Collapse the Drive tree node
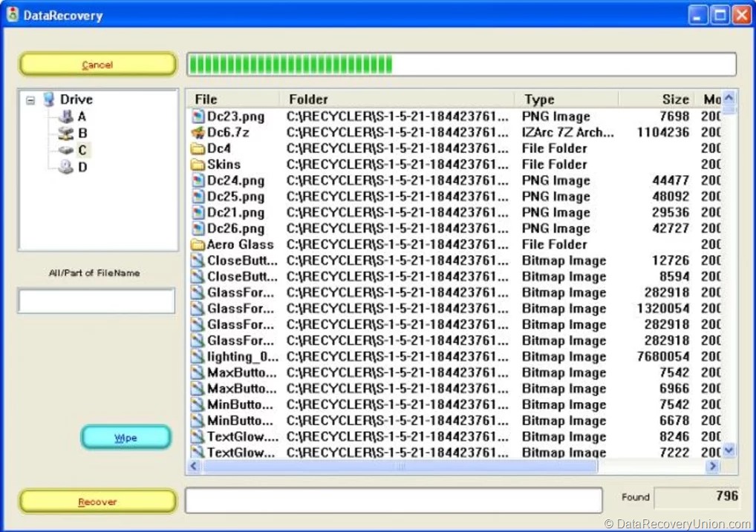The image size is (756, 532). pos(30,100)
